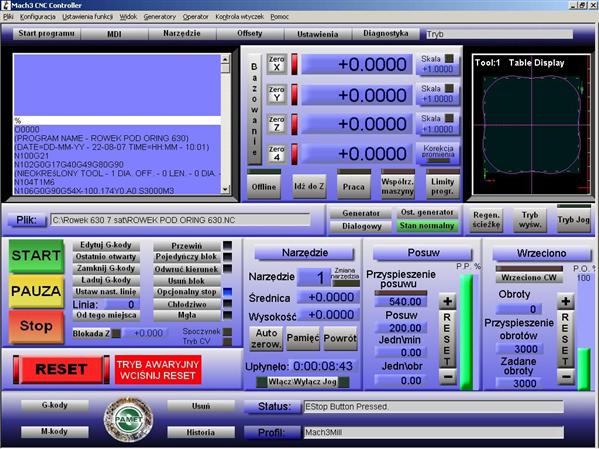Switch to the MDI tab

[x=114, y=34]
